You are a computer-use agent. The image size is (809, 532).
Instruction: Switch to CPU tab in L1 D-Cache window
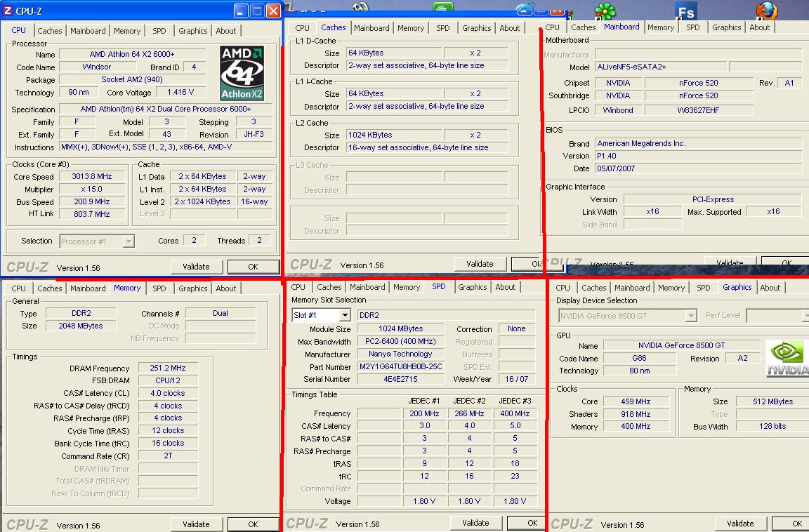click(x=303, y=28)
